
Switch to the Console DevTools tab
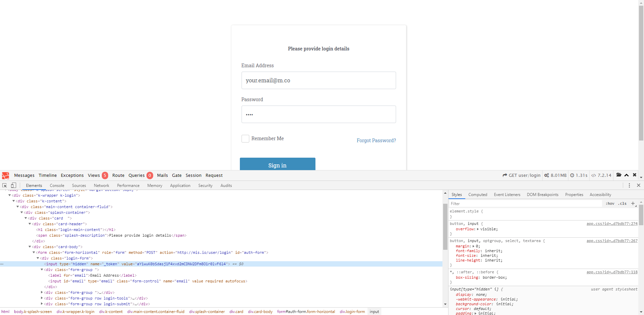click(x=57, y=186)
